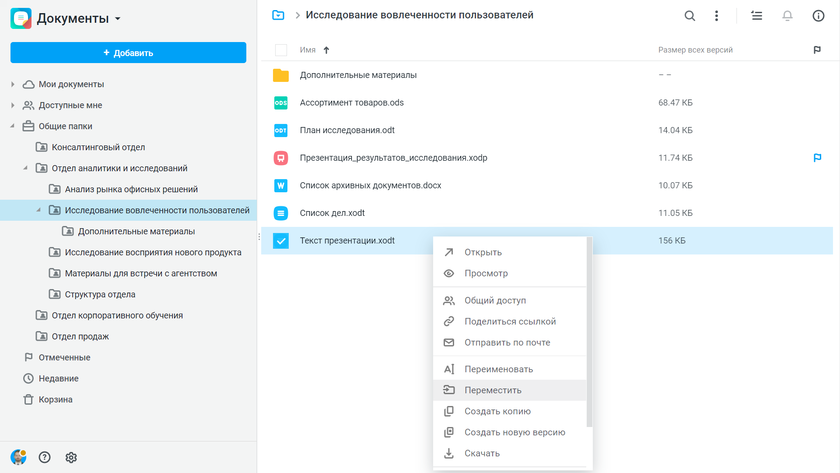This screenshot has width=840, height=473.
Task: Expand the Мои документы tree node
Action: tap(12, 84)
